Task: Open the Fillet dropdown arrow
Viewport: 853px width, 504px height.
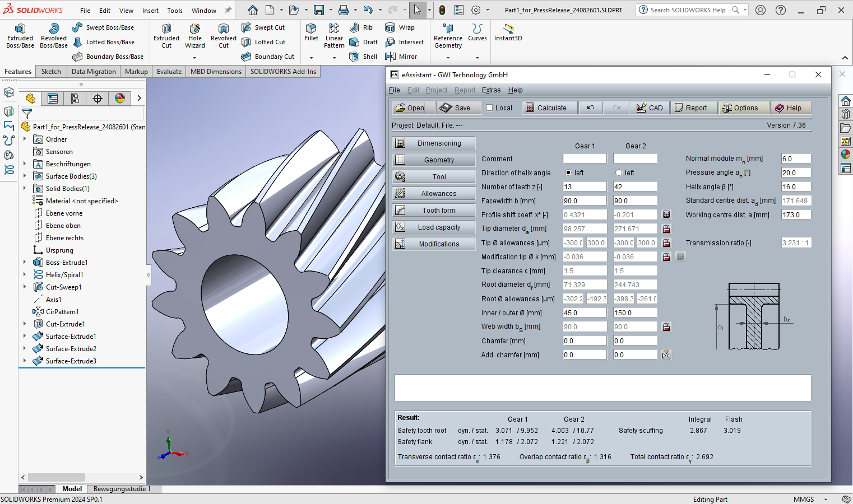Action: click(311, 58)
